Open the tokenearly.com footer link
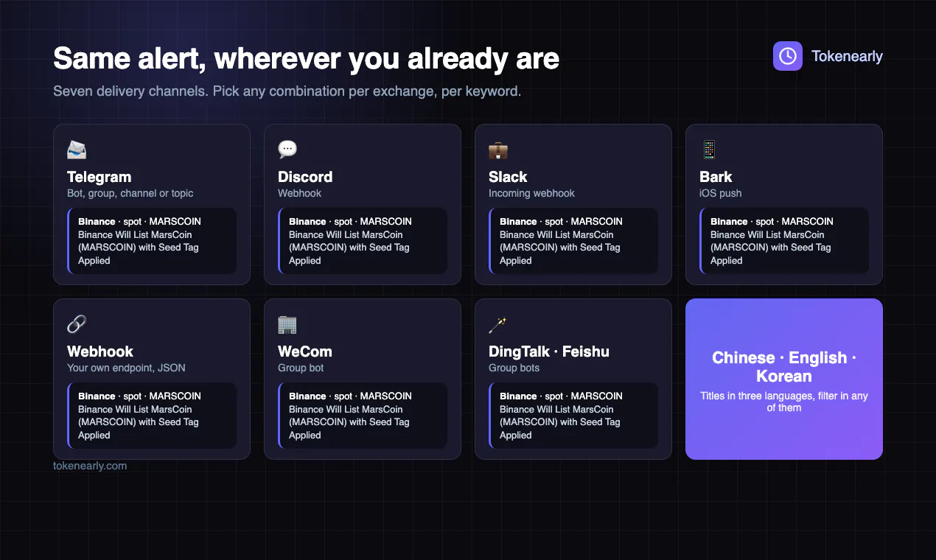The image size is (936, 560). click(90, 466)
